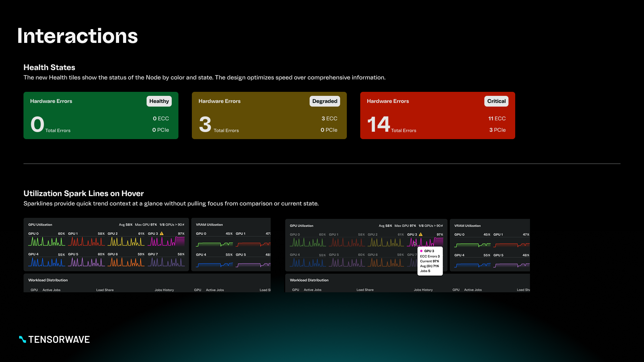
Task: Click the TENSORWAVE wordmark text
Action: (x=59, y=340)
